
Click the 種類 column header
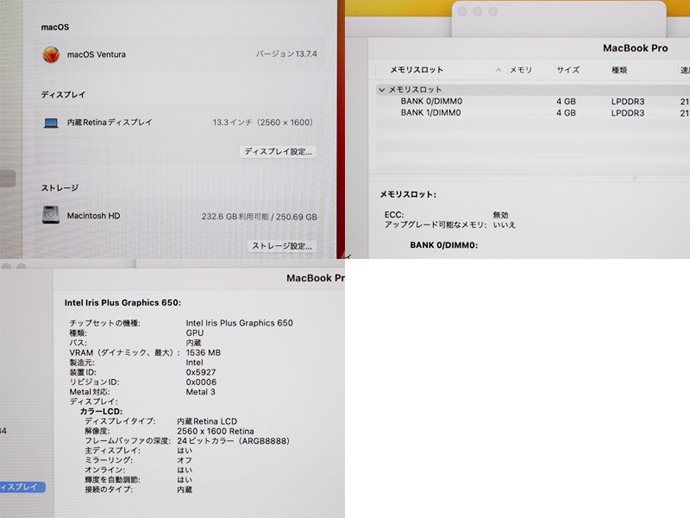619,70
